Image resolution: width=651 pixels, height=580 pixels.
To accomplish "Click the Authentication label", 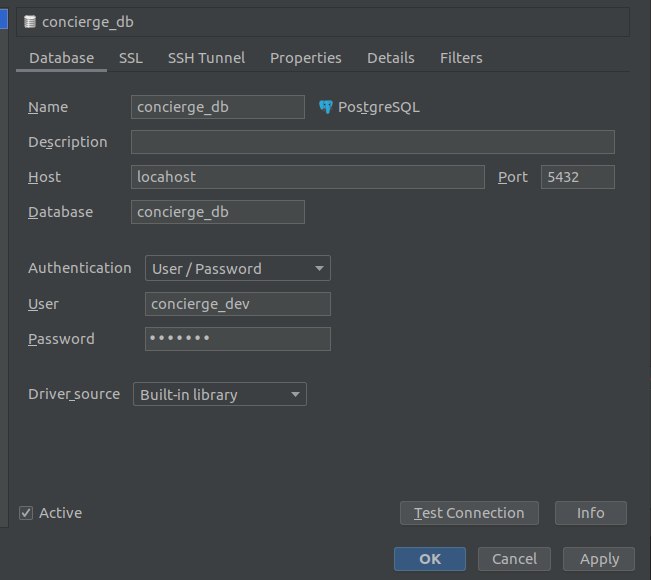I will [80, 268].
